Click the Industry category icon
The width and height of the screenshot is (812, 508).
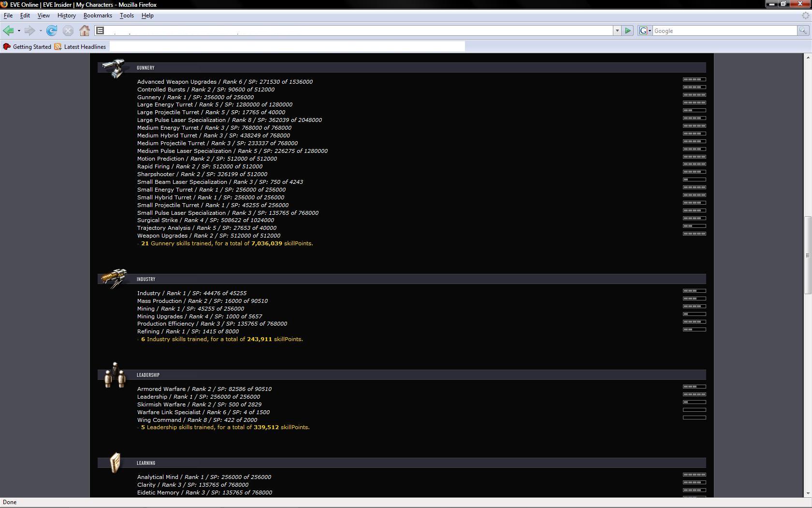coord(114,279)
